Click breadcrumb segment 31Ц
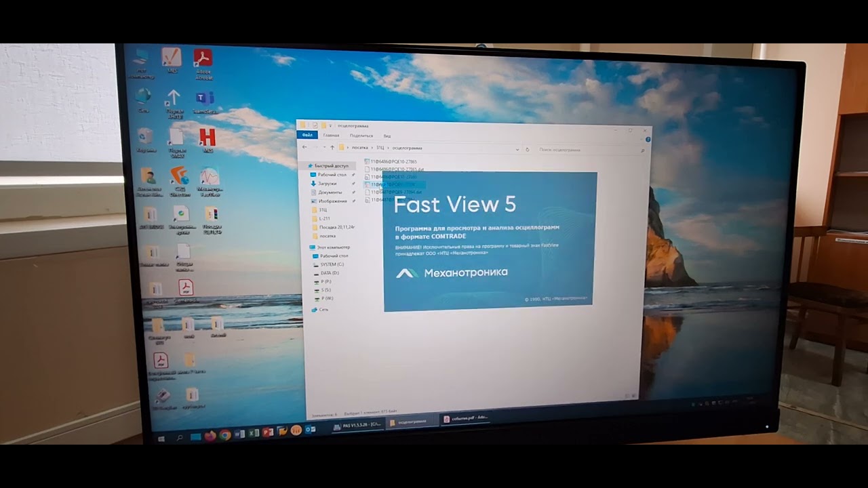 point(380,148)
